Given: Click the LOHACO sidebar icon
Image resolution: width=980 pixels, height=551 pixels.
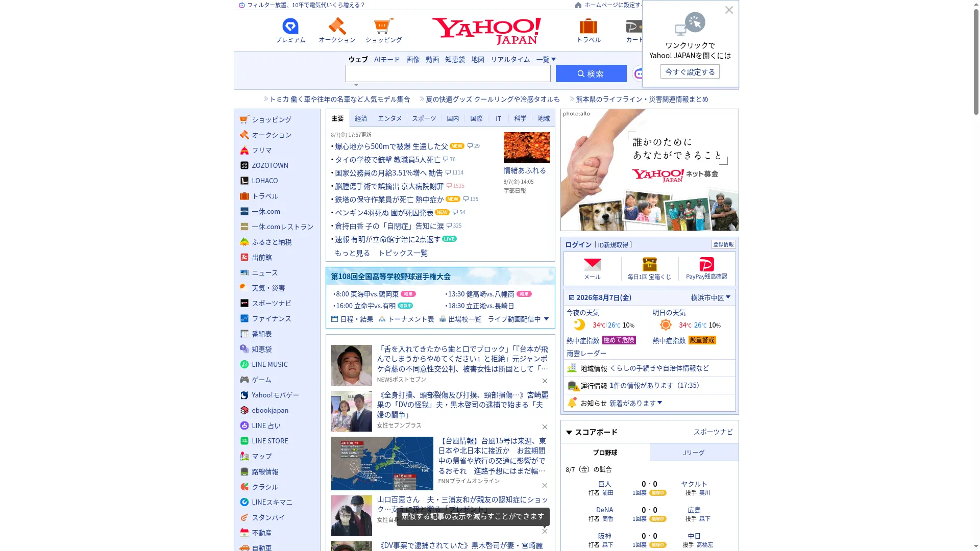Looking at the screenshot, I should click(244, 181).
